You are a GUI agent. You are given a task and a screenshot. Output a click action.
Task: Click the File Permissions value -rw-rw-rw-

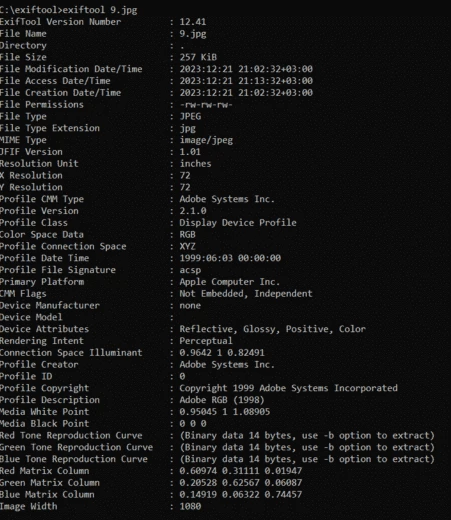[206, 105]
